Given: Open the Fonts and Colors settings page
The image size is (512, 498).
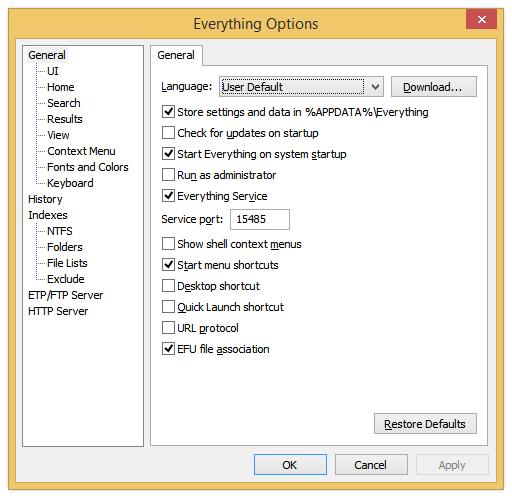Looking at the screenshot, I should [88, 167].
